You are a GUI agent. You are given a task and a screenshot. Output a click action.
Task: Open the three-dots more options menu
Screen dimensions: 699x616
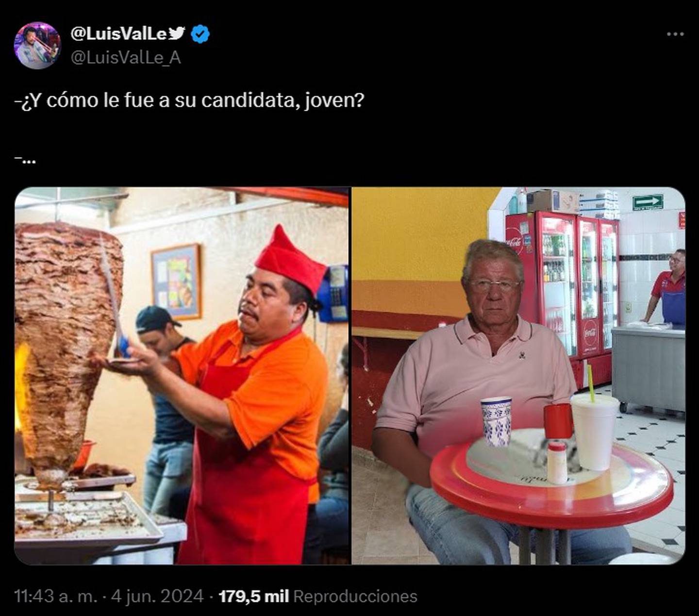[675, 34]
